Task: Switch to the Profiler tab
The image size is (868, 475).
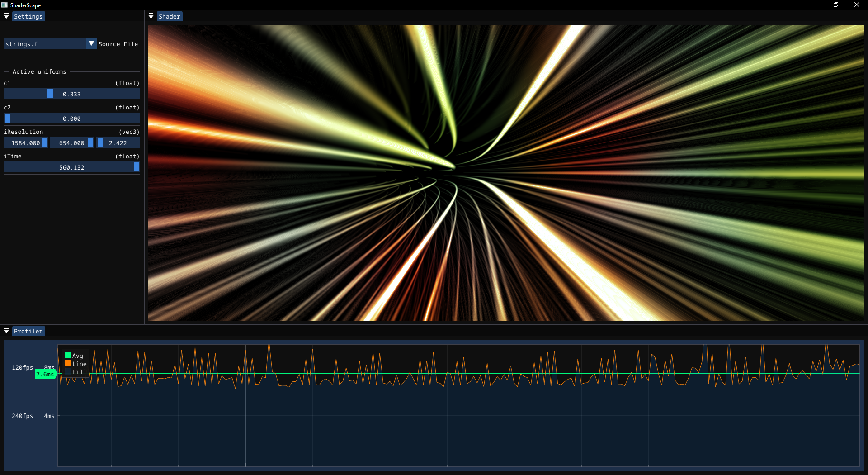Action: [28, 331]
